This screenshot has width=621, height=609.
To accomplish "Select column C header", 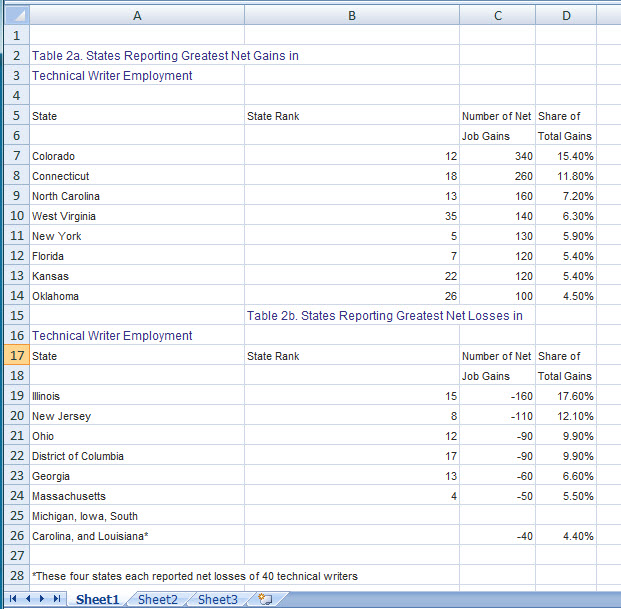I will (x=497, y=15).
